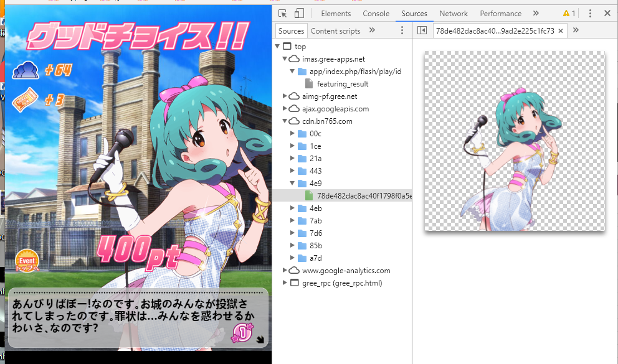
Task: Toggle the hide navigator sidebar icon
Action: [x=422, y=30]
